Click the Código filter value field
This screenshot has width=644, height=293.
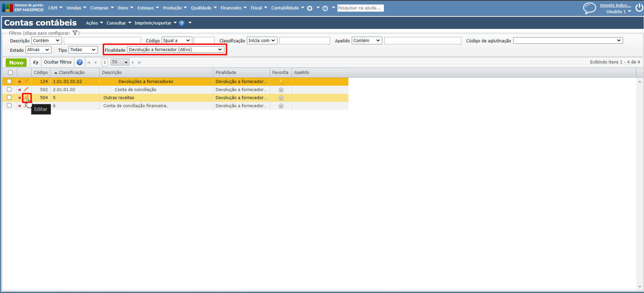tap(204, 41)
